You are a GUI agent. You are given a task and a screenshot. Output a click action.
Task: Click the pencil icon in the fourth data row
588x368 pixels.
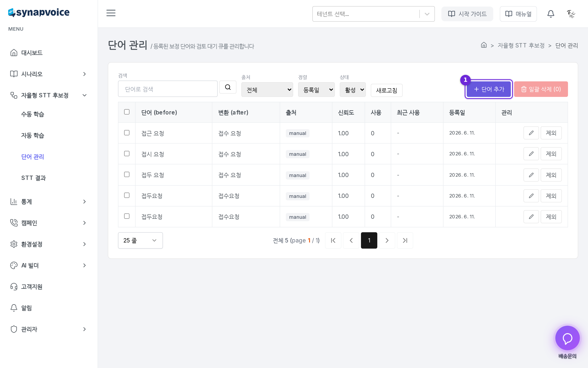pyautogui.click(x=531, y=196)
